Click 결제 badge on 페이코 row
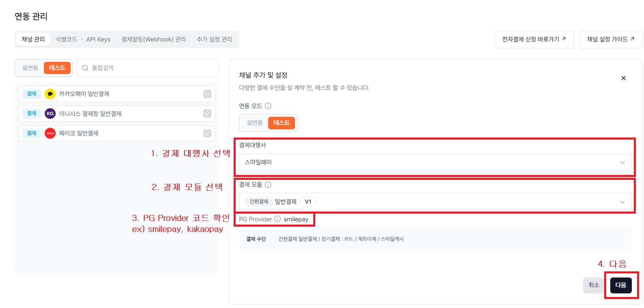Viewport: 644px width, 308px height. (x=32, y=133)
